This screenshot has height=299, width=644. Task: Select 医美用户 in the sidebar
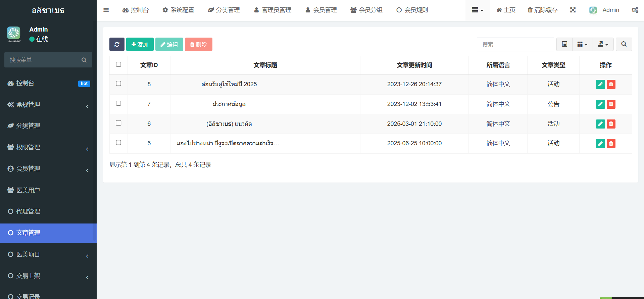coord(48,190)
